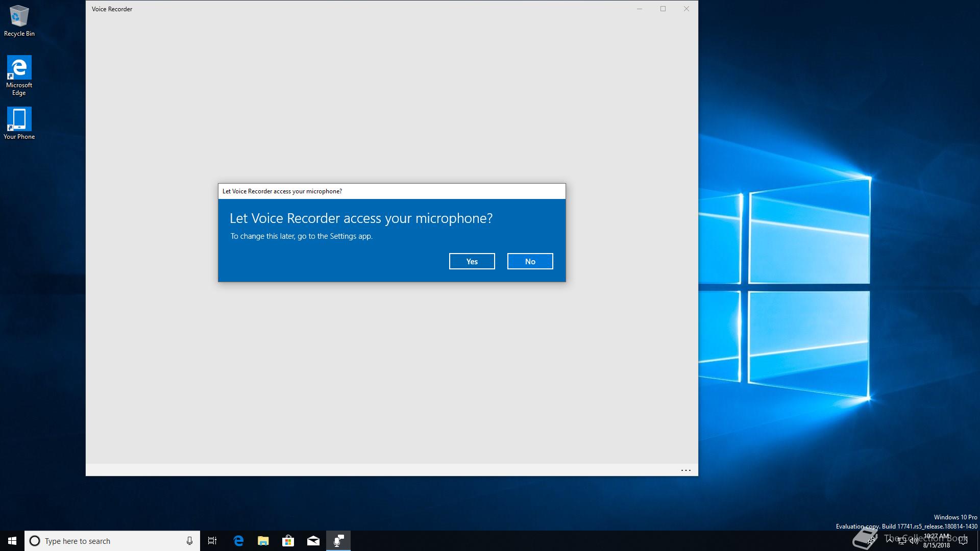980x551 pixels.
Task: Open Task View from taskbar
Action: [x=212, y=541]
